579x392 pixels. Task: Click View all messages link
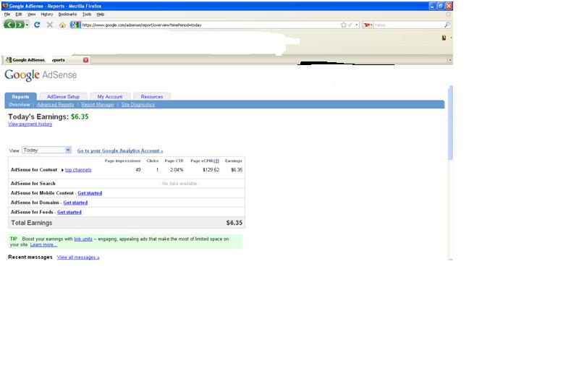78,257
